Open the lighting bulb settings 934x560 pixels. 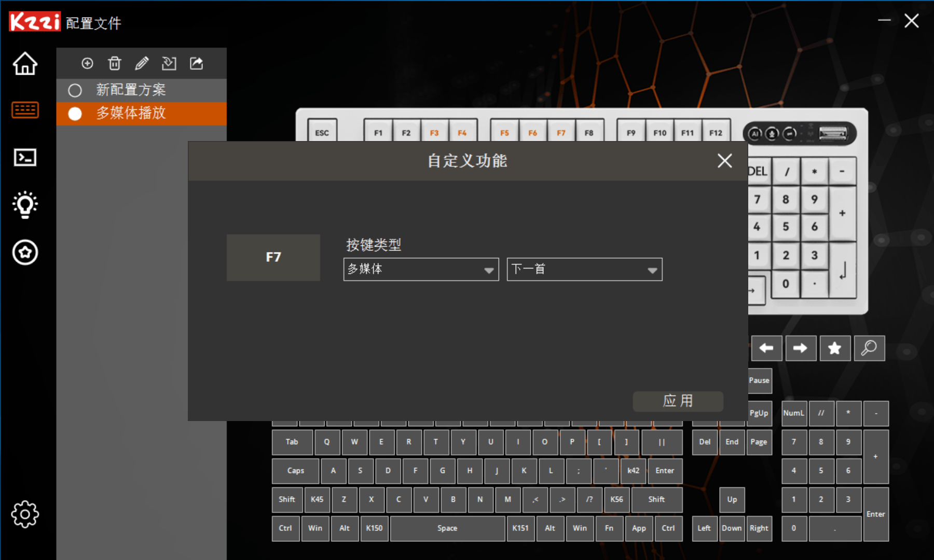[25, 205]
